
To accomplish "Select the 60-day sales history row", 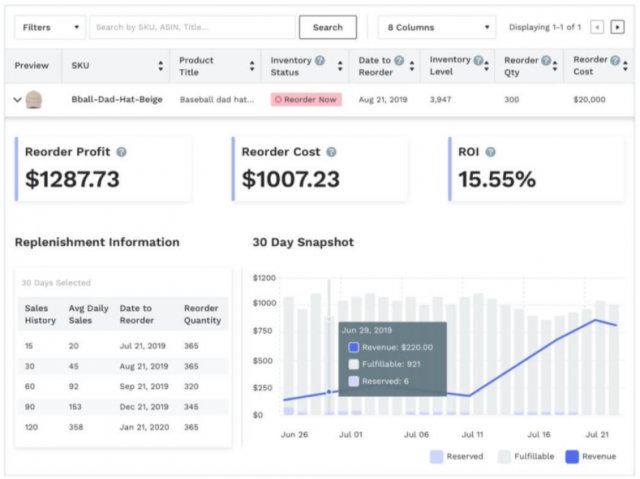I will point(123,386).
